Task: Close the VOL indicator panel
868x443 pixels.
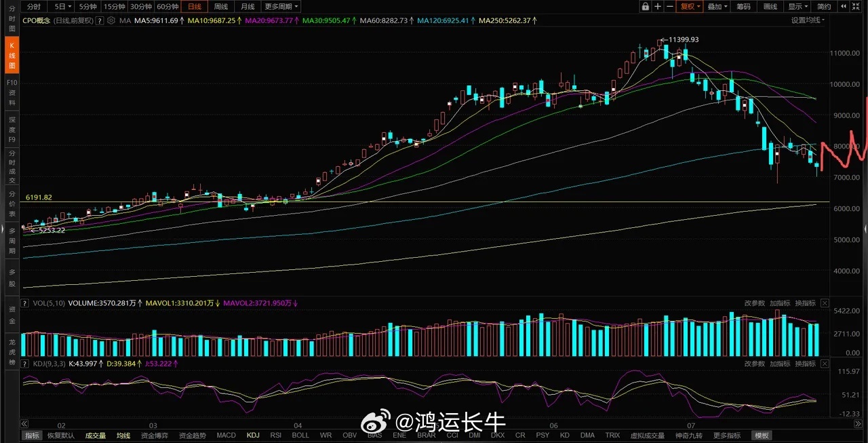Action: pos(825,303)
